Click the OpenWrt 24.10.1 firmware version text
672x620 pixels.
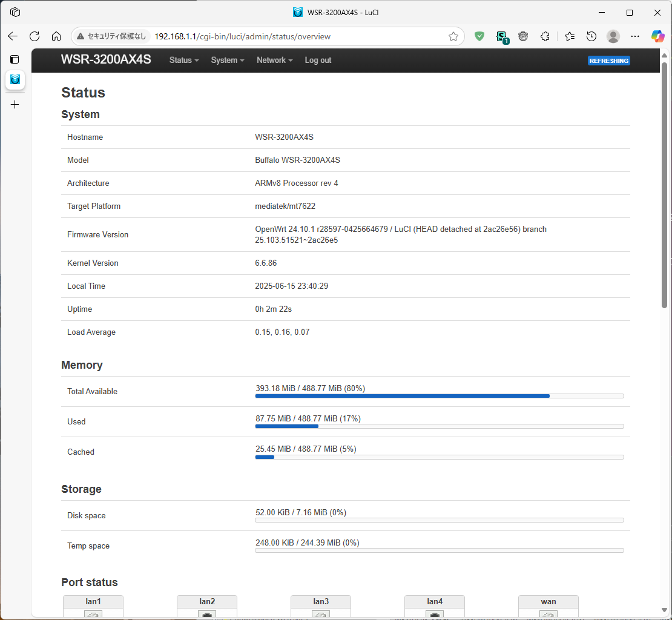click(401, 235)
